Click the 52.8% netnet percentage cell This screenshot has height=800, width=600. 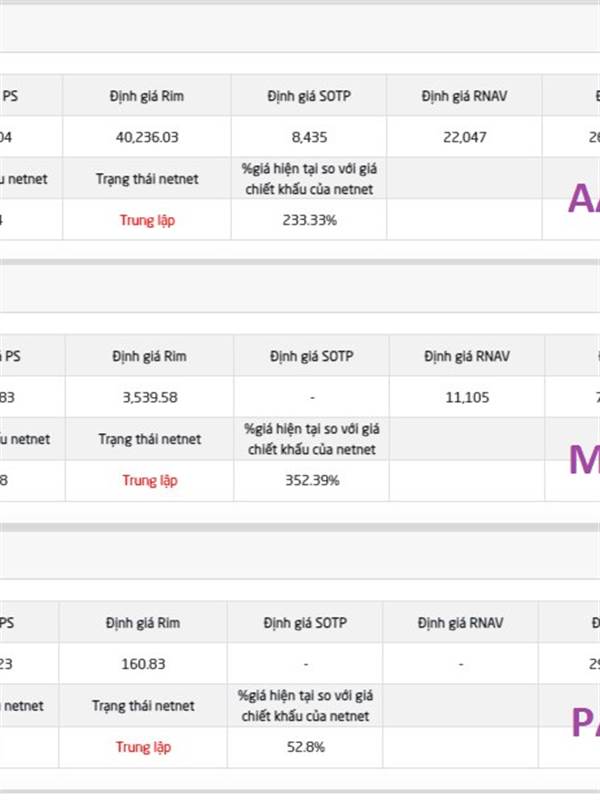click(304, 747)
